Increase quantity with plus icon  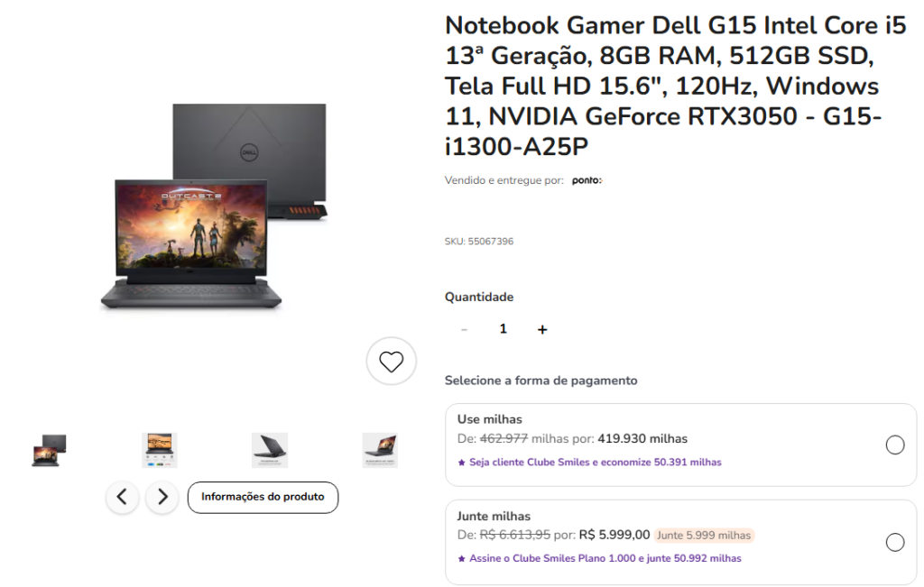click(x=542, y=330)
